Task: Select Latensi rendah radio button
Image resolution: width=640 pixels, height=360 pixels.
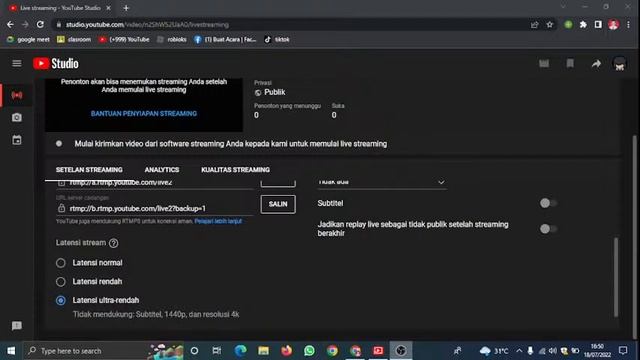Action: click(61, 282)
